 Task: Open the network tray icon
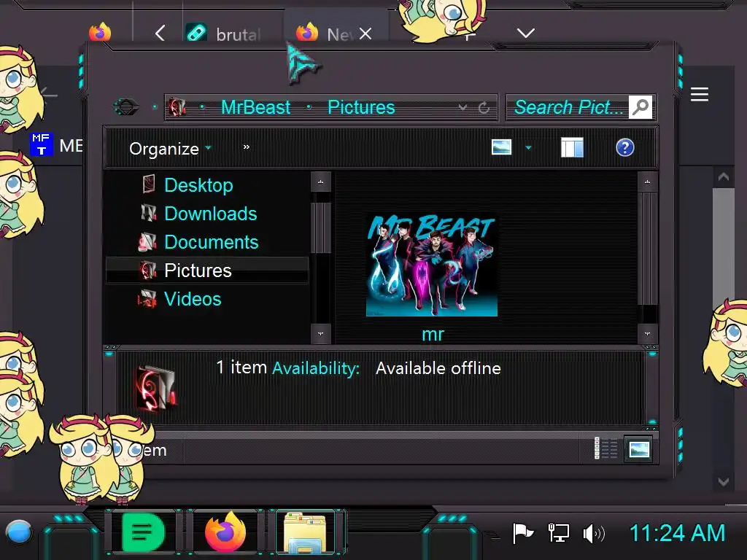(x=558, y=533)
